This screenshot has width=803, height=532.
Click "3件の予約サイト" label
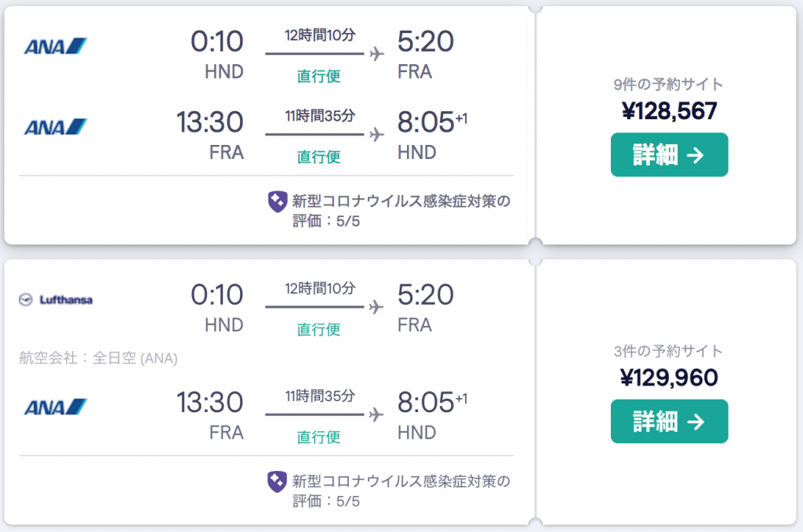[668, 351]
